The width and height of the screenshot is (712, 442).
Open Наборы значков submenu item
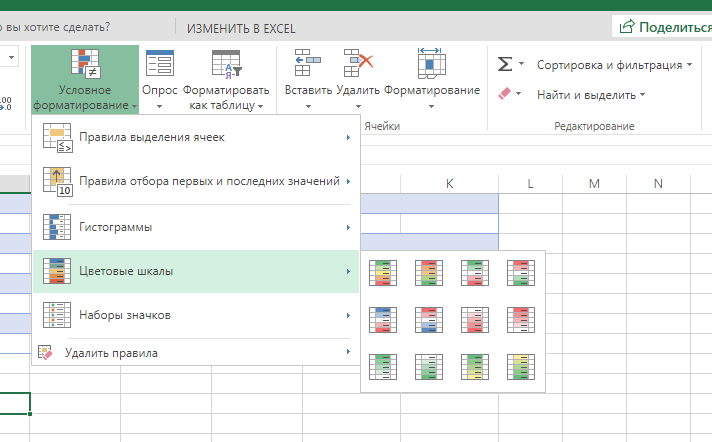point(196,315)
